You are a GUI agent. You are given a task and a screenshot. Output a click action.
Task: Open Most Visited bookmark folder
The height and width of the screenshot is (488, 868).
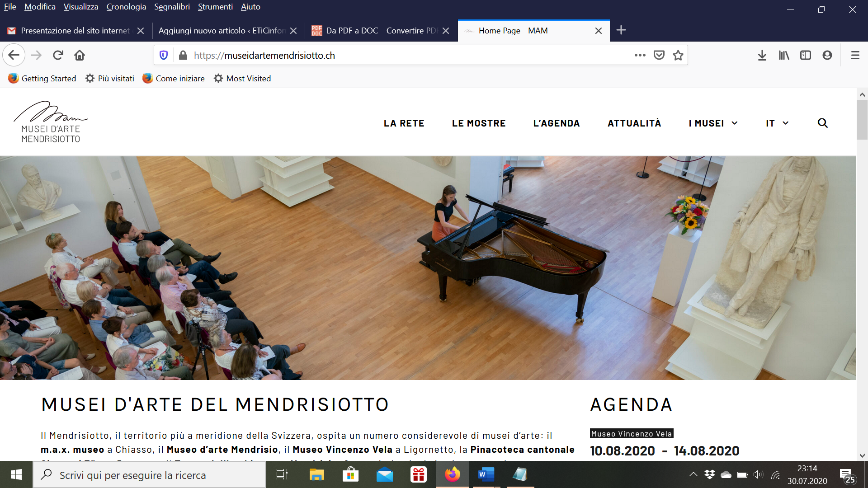click(242, 78)
